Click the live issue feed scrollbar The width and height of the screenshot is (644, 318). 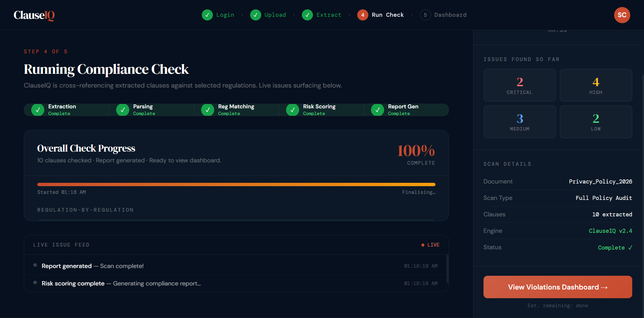(x=447, y=268)
